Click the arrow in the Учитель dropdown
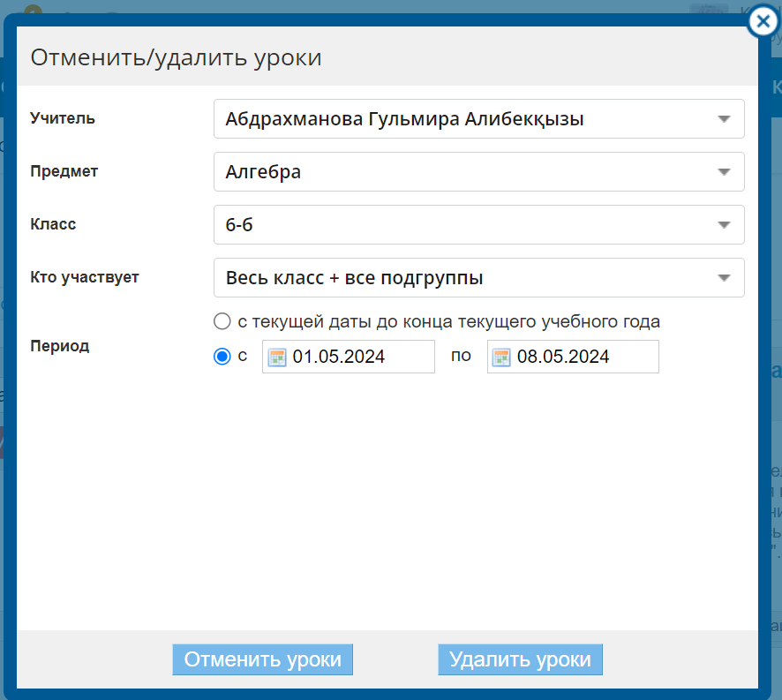The height and width of the screenshot is (700, 782). click(724, 119)
